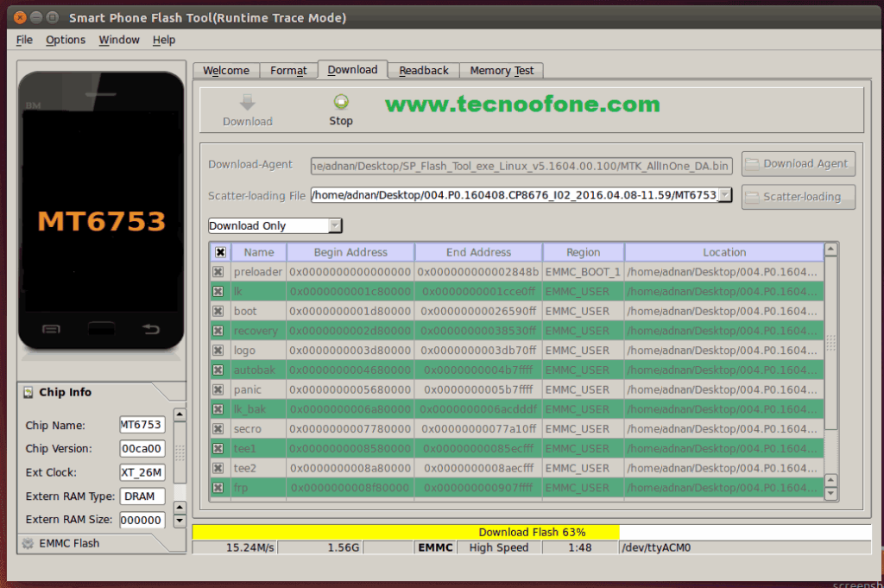Click the Chip Info panel icon
The image size is (884, 588).
[28, 392]
